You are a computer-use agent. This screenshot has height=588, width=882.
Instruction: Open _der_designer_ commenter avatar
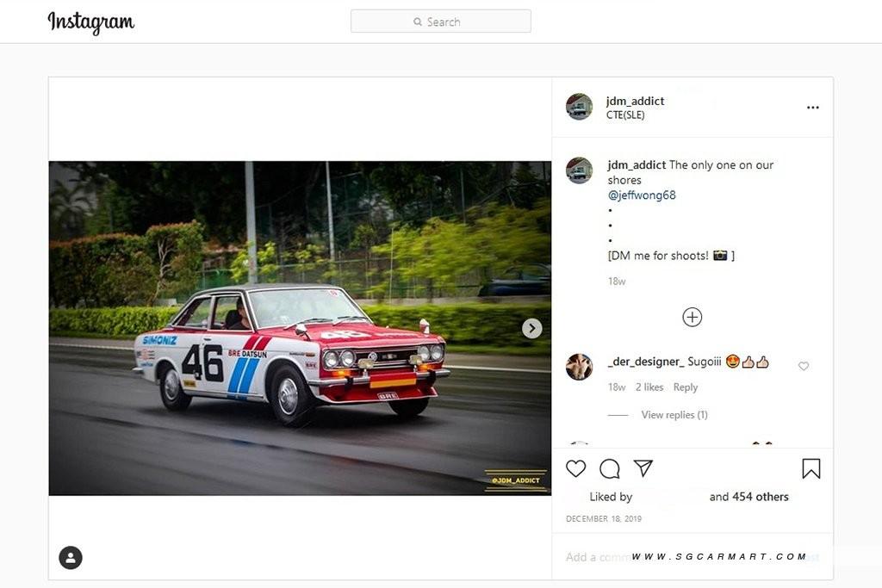pyautogui.click(x=579, y=367)
